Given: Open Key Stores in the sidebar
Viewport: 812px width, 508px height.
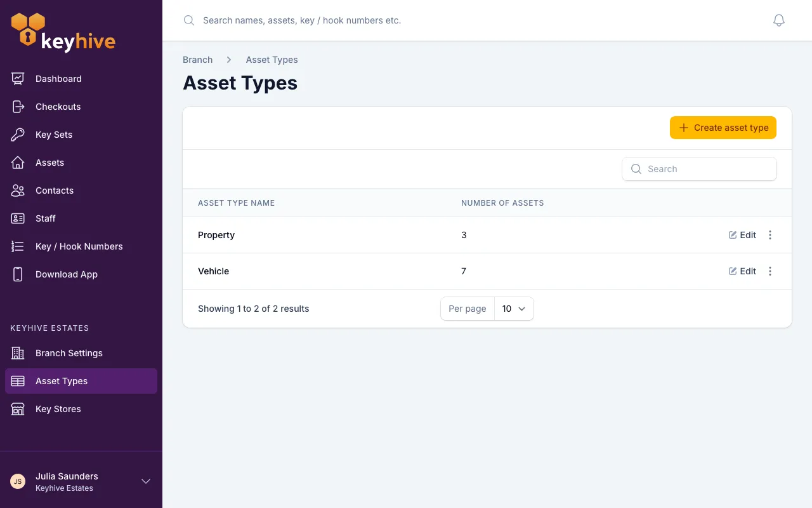Looking at the screenshot, I should [81, 409].
